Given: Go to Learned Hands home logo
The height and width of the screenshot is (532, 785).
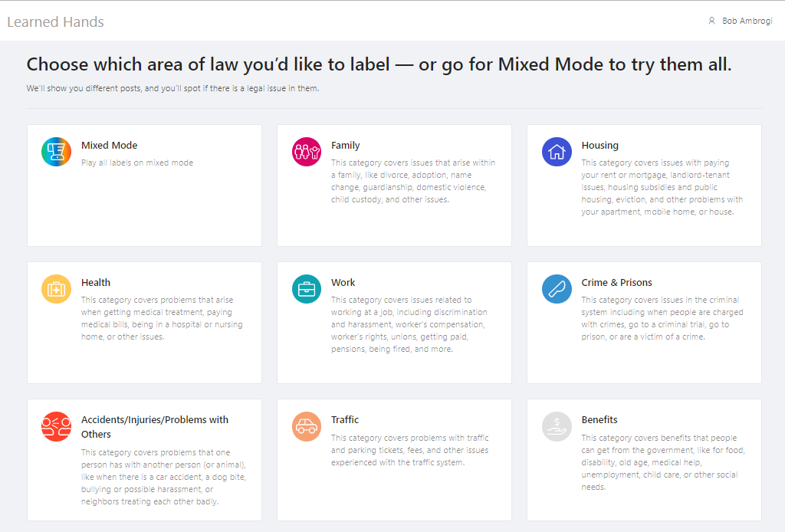Looking at the screenshot, I should (55, 22).
